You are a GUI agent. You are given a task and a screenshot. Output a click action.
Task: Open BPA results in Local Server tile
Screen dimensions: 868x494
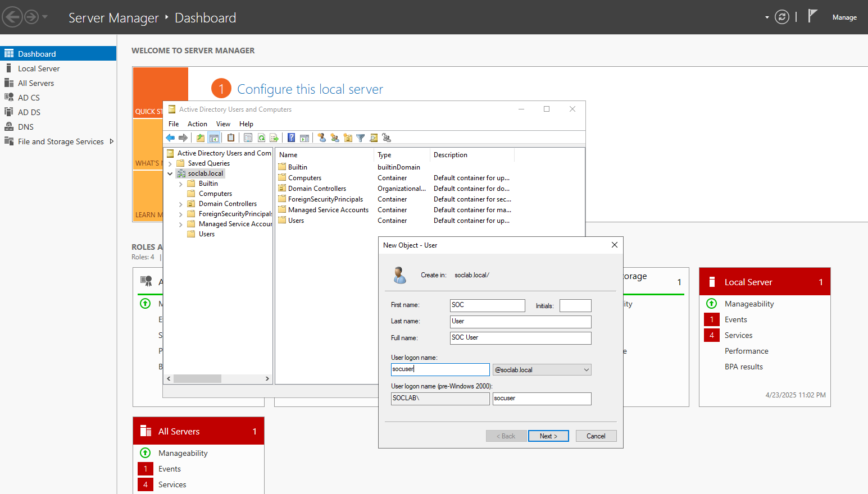click(744, 367)
